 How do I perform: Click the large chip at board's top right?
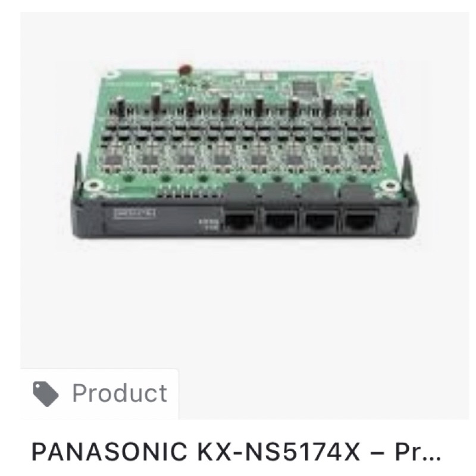pyautogui.click(x=303, y=87)
